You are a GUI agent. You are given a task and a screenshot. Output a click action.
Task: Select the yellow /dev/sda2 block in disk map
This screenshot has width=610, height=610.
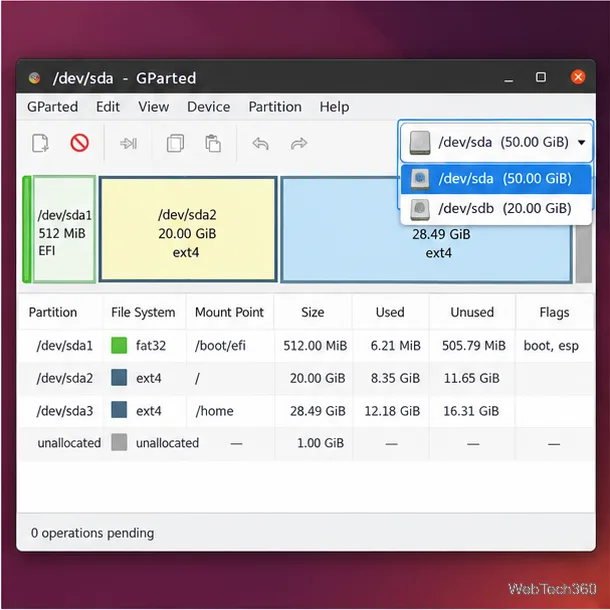point(188,229)
